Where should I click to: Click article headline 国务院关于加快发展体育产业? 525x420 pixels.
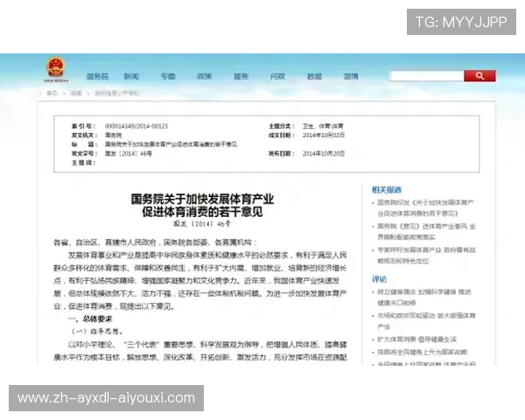[x=202, y=199]
